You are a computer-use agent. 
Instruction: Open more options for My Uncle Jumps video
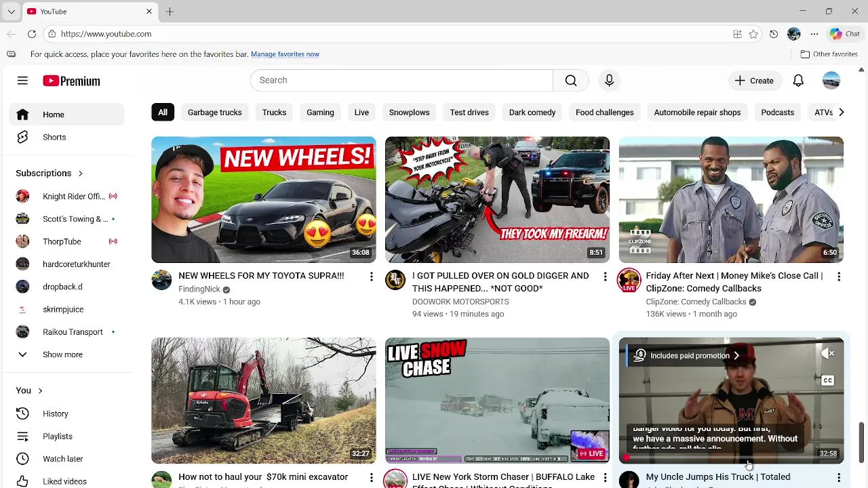point(839,478)
